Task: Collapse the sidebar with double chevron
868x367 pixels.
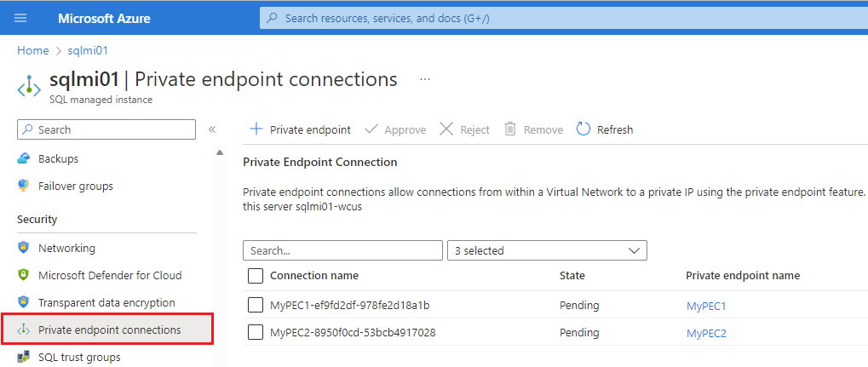Action: pyautogui.click(x=212, y=129)
